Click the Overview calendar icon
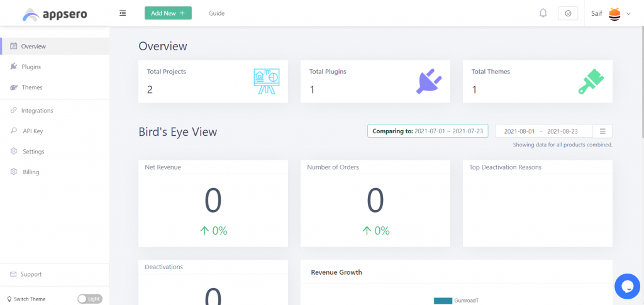 click(14, 46)
